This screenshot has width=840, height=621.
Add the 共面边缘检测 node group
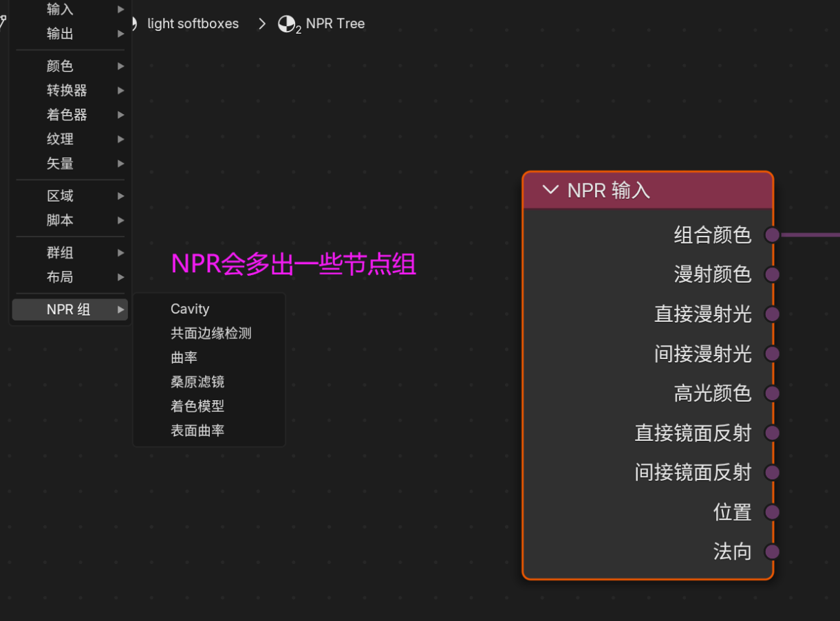point(209,334)
